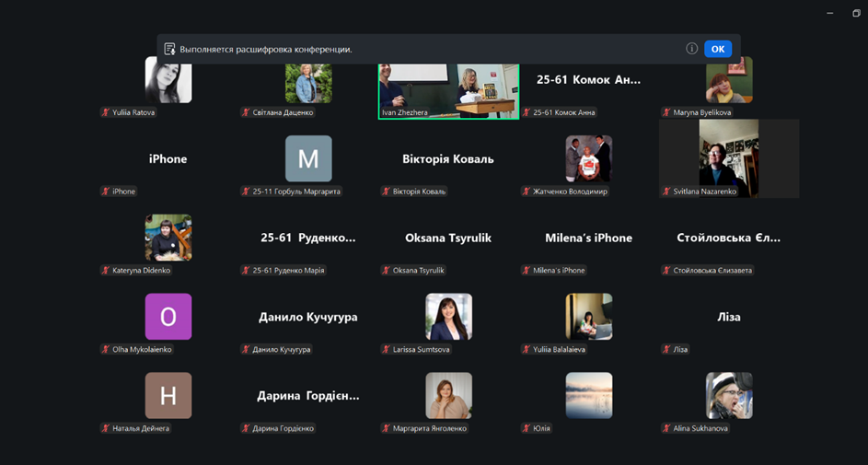The image size is (868, 465).
Task: Click the gray M avatar of Горбуль Маргарита
Action: [308, 158]
